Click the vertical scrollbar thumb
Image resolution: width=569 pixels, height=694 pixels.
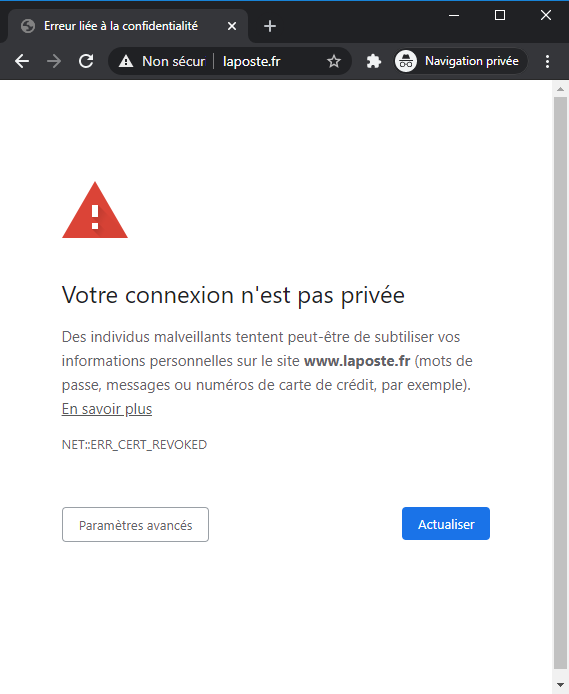(x=561, y=383)
